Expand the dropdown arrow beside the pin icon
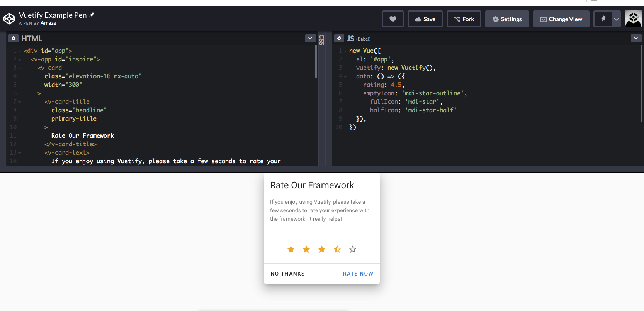The image size is (644, 311). click(x=617, y=19)
